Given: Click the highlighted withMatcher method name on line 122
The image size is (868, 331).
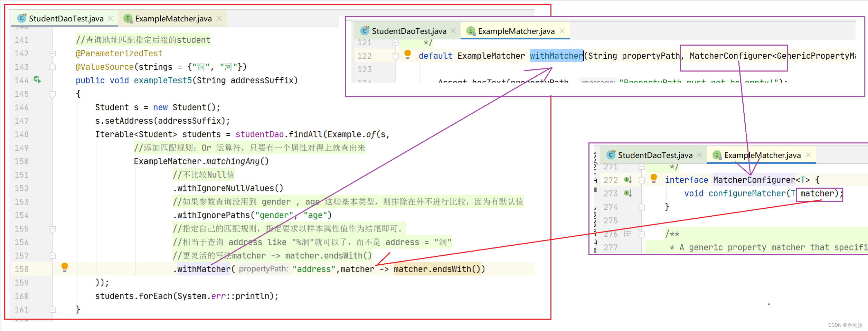Looking at the screenshot, I should pyautogui.click(x=556, y=56).
